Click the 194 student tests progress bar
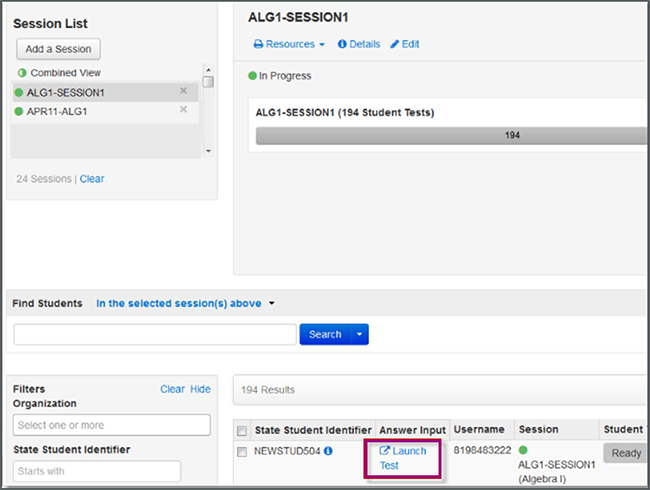 (x=450, y=135)
